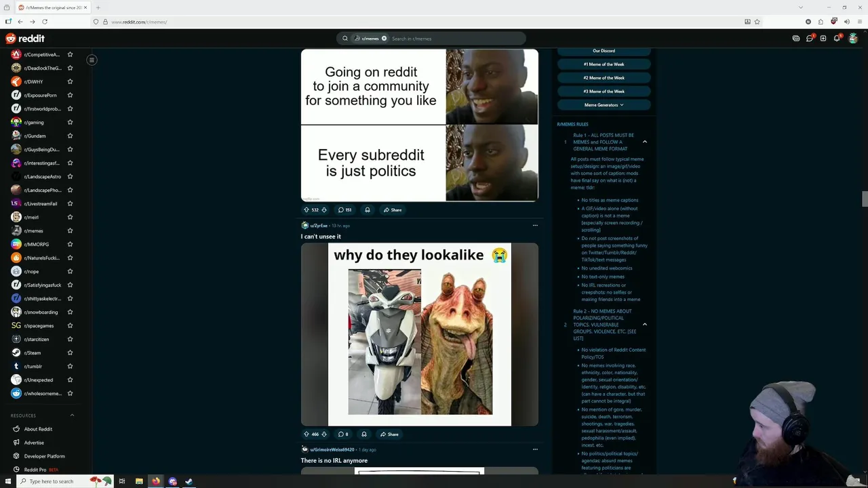Open Firefox application menu

(x=859, y=22)
